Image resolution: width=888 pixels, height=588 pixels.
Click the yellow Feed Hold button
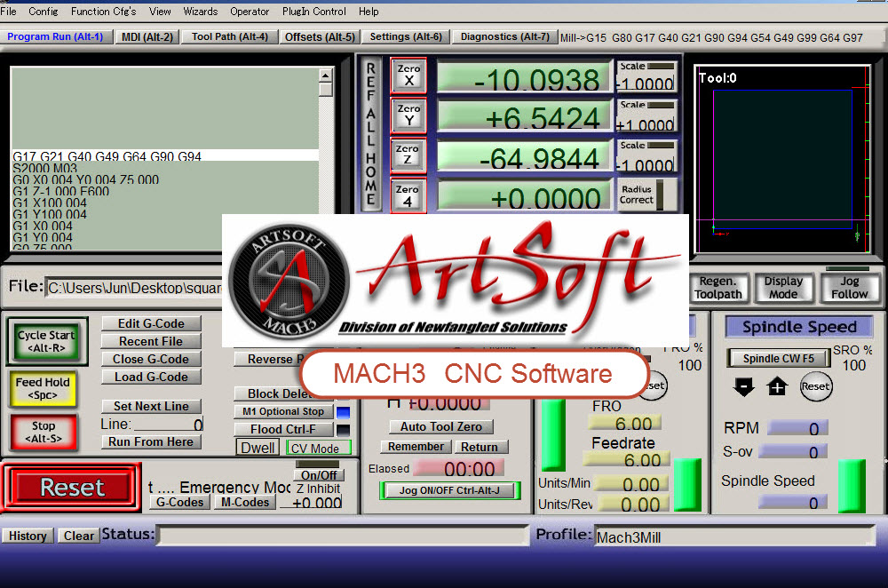click(x=43, y=389)
